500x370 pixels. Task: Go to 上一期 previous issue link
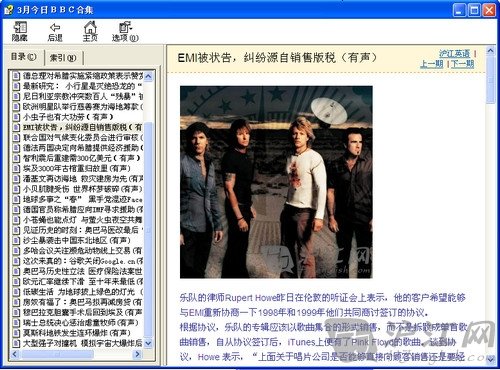click(432, 64)
